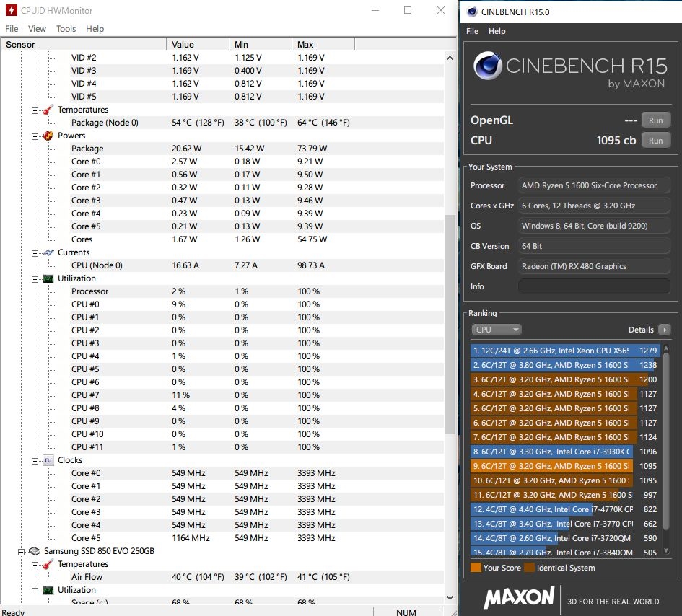
Task: Select ranking entry 2 at 3.80 GHz
Action: point(565,365)
